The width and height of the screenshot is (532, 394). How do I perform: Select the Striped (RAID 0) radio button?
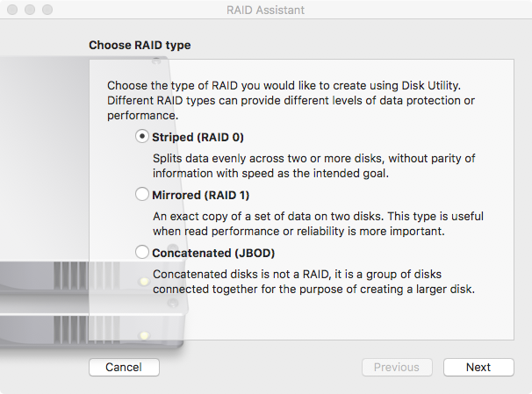click(x=142, y=137)
